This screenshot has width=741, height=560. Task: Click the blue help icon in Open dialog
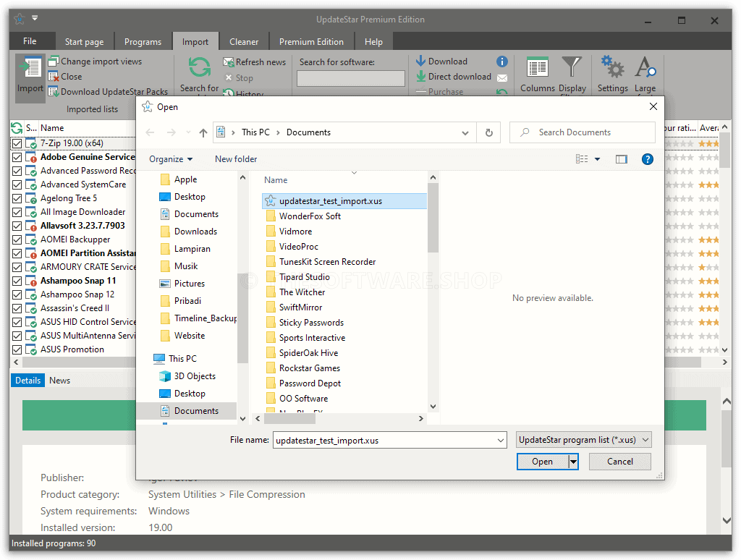(648, 159)
